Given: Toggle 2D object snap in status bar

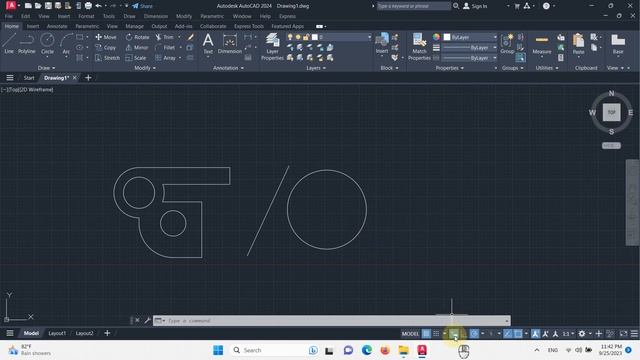Looking at the screenshot, I should click(x=518, y=333).
